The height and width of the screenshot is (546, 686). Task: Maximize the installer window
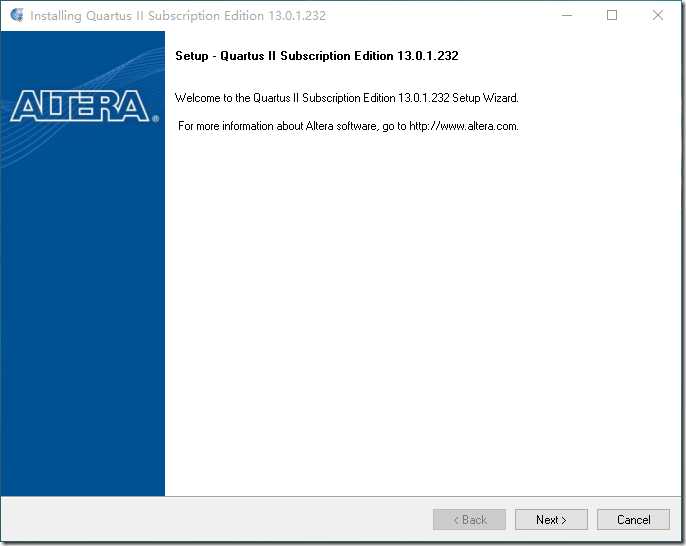click(612, 15)
